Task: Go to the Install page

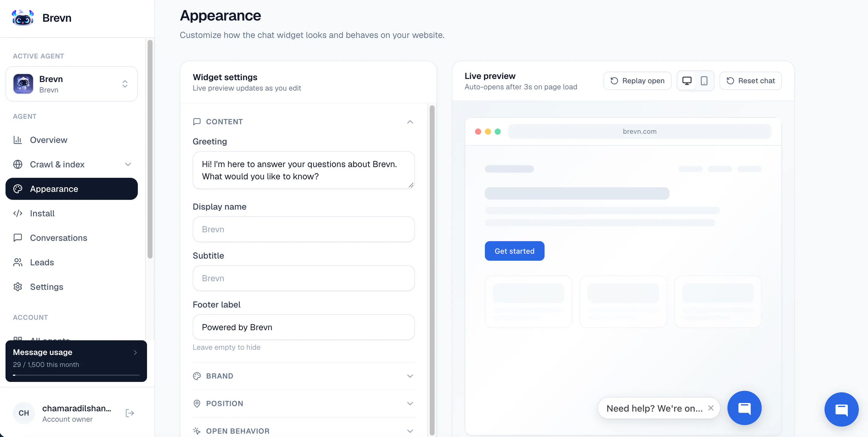Action: (x=71, y=213)
